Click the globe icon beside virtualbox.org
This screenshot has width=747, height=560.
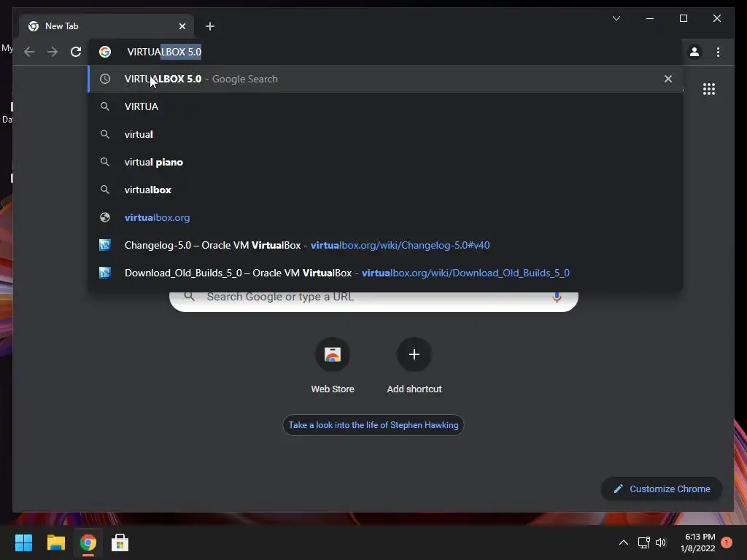[x=105, y=217]
